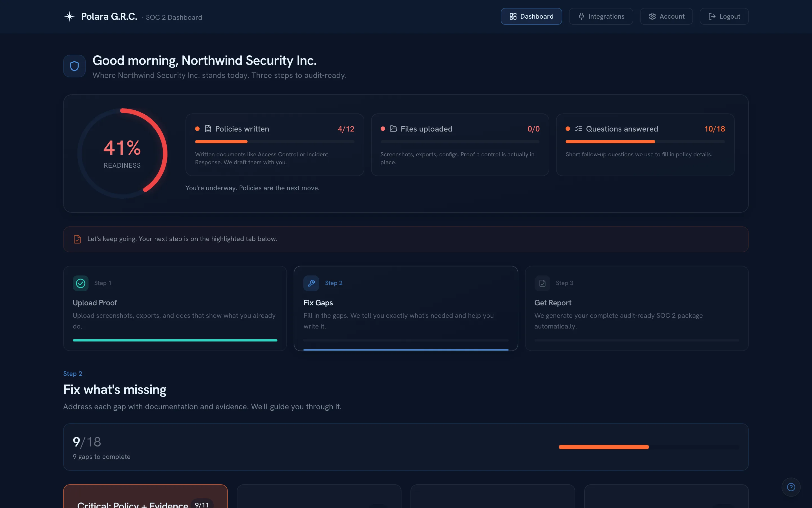Image resolution: width=812 pixels, height=508 pixels.
Task: Click the status dot in Files uploaded
Action: (383, 129)
